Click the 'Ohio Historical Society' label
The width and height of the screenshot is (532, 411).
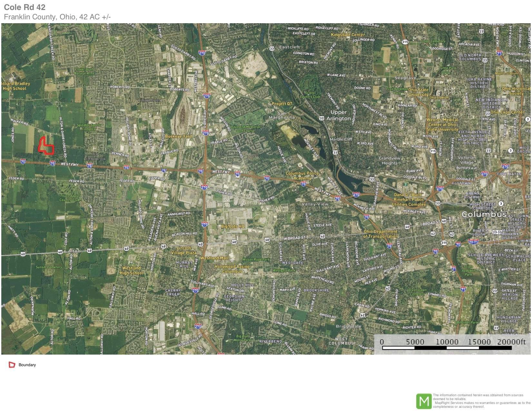[x=516, y=91]
